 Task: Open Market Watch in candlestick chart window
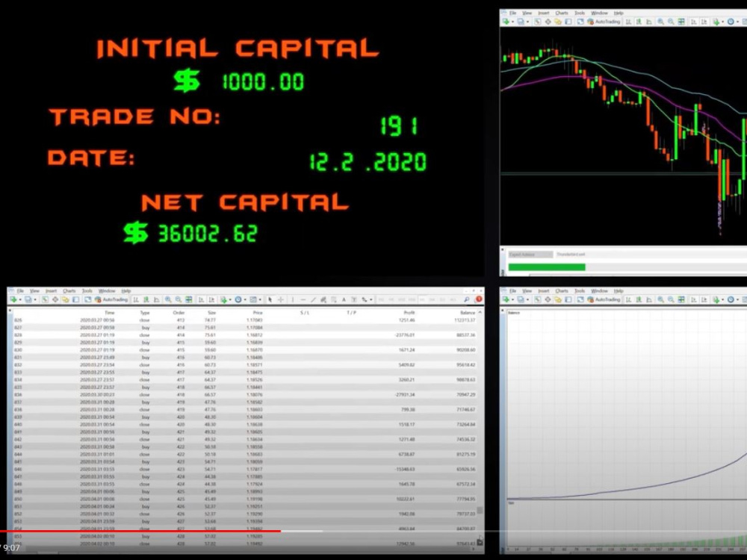pyautogui.click(x=538, y=22)
